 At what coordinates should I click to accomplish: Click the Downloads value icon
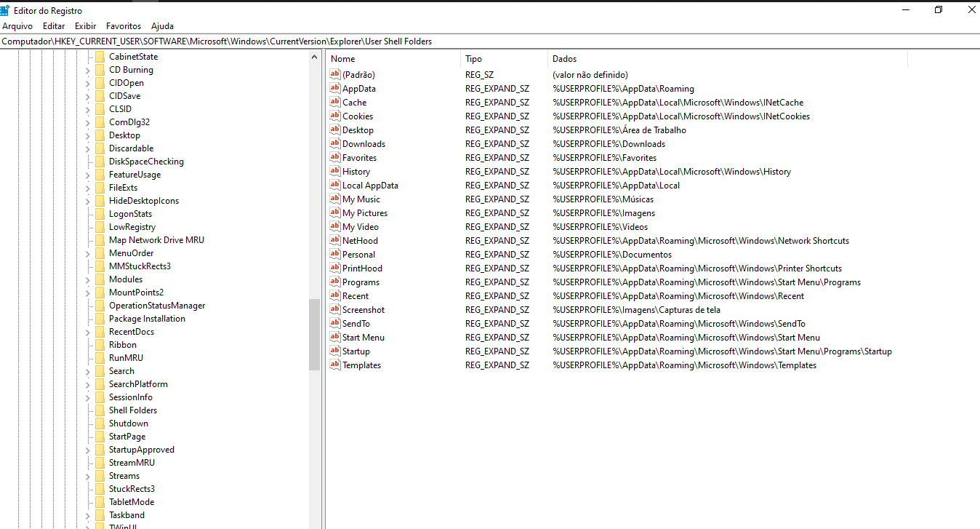coord(334,143)
